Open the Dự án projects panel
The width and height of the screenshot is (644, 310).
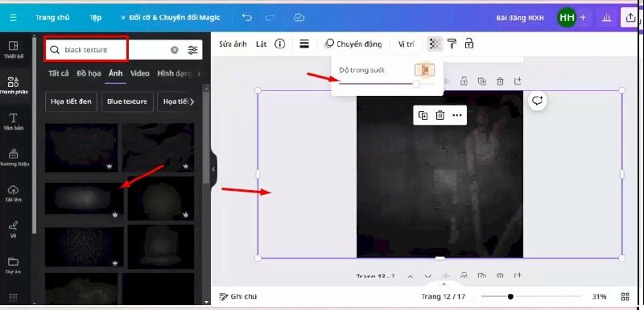click(14, 266)
